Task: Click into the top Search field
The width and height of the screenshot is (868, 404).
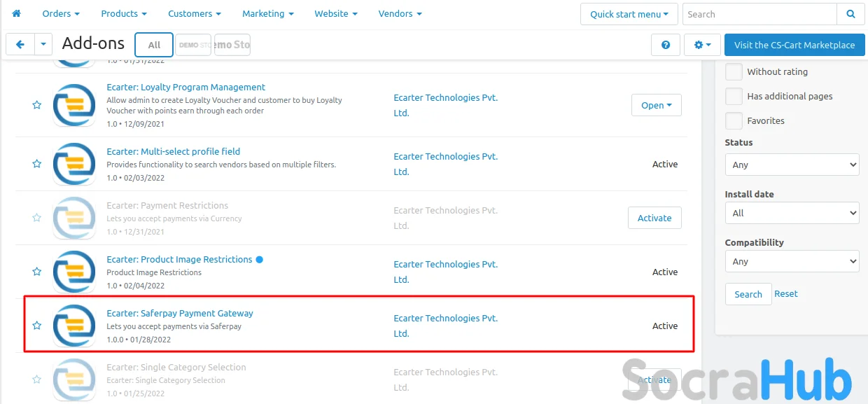Action: pyautogui.click(x=759, y=14)
